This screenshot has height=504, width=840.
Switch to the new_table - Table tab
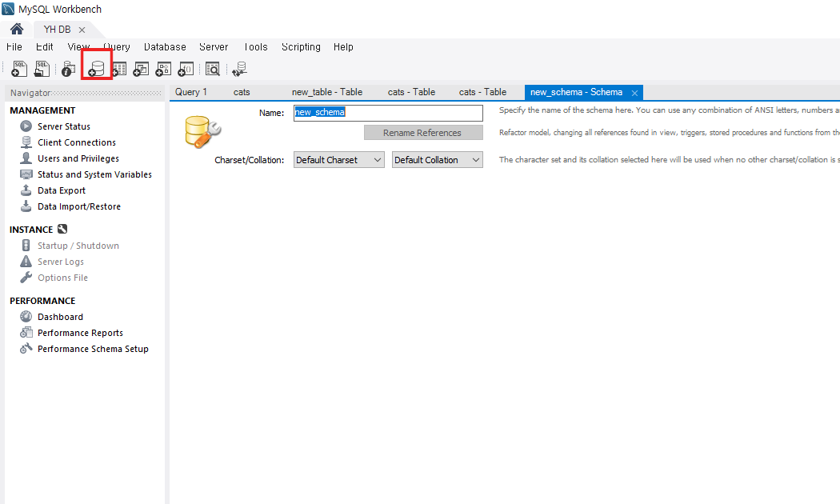pos(326,91)
